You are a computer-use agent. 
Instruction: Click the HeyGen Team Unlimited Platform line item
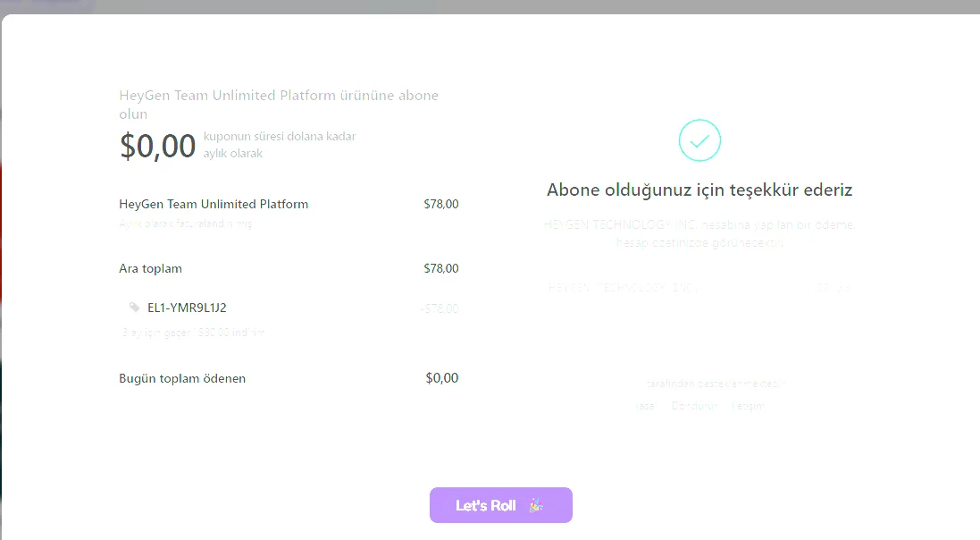[x=214, y=204]
